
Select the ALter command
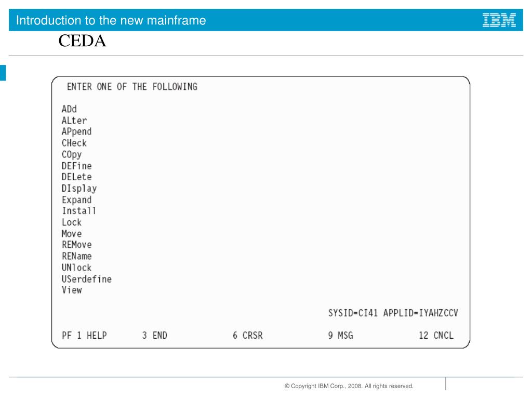(x=74, y=121)
